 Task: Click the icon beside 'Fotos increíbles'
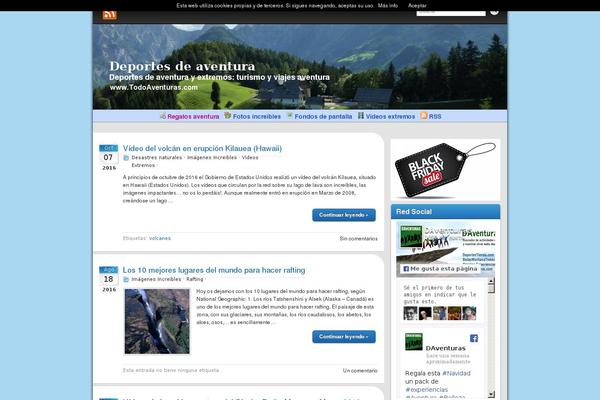(x=228, y=116)
